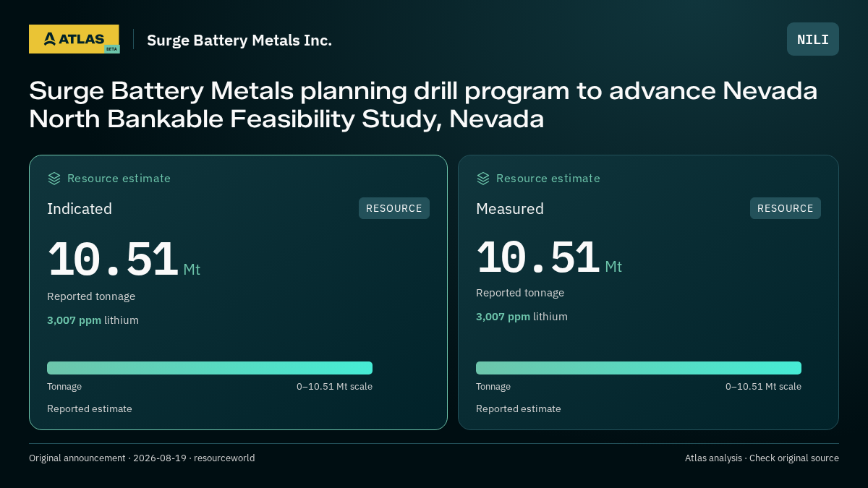This screenshot has width=868, height=488.
Task: Click the Indicated tonnage progress bar
Action: [210, 368]
